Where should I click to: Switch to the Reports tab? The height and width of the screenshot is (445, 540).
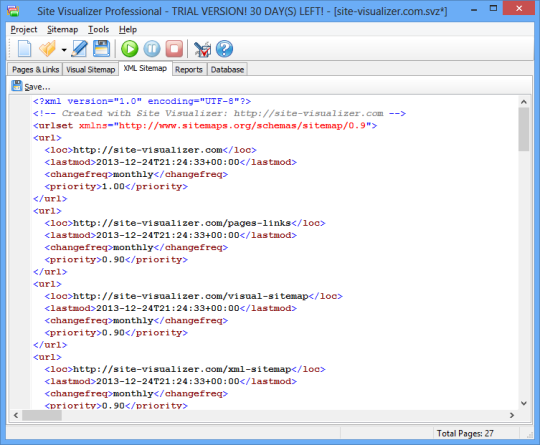coord(189,70)
